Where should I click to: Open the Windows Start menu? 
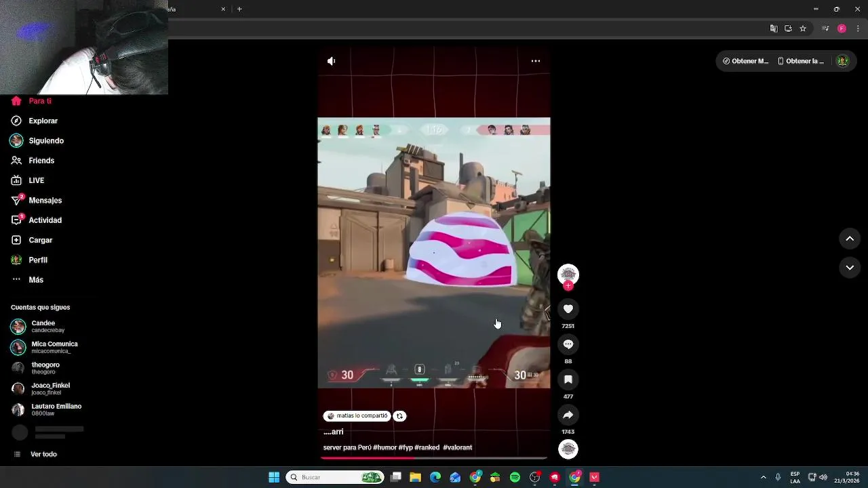pyautogui.click(x=274, y=477)
